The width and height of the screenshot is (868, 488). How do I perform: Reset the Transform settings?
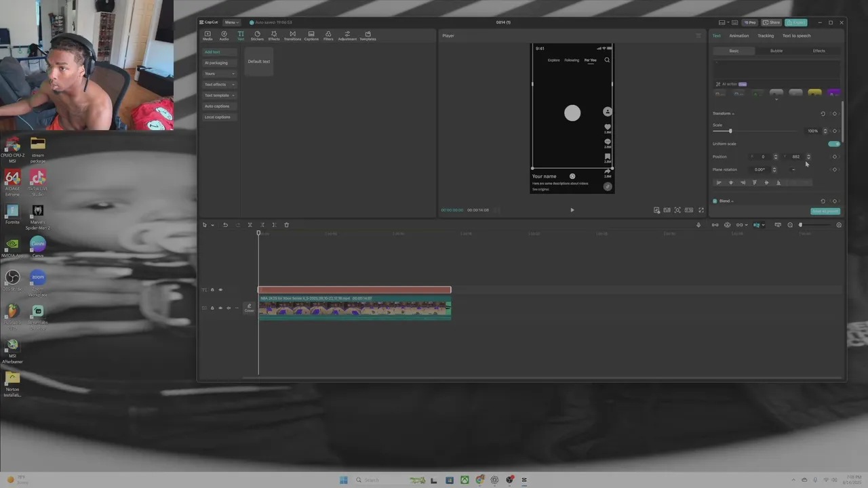coord(823,114)
